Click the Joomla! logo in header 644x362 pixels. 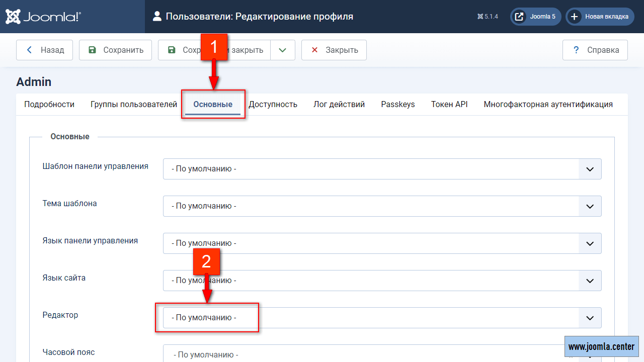(x=43, y=17)
